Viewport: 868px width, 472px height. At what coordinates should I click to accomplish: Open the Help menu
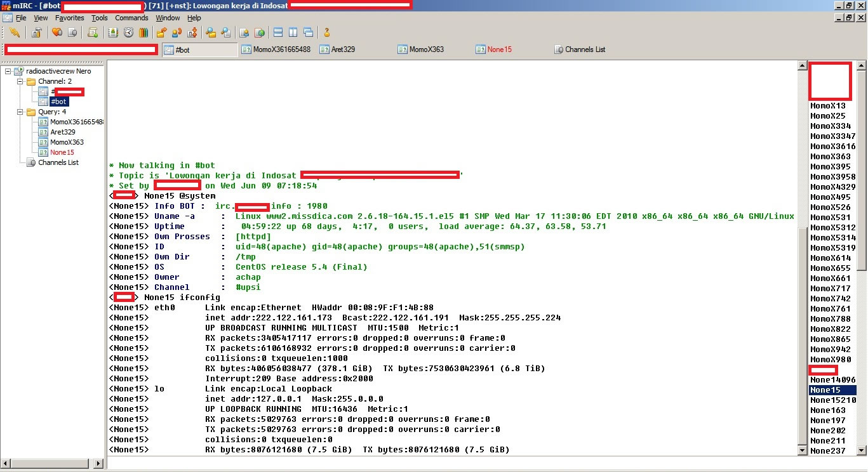[194, 18]
